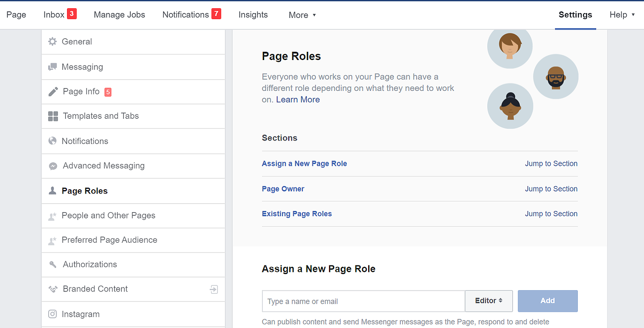Viewport: 644px width, 328px height.
Task: Open the Authorizations settings
Action: [x=133, y=264]
